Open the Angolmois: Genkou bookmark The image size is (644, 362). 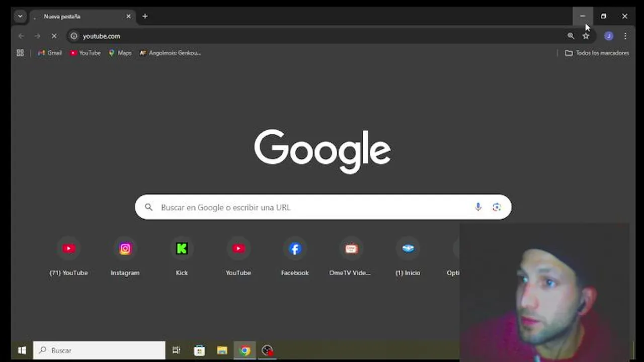pyautogui.click(x=170, y=53)
